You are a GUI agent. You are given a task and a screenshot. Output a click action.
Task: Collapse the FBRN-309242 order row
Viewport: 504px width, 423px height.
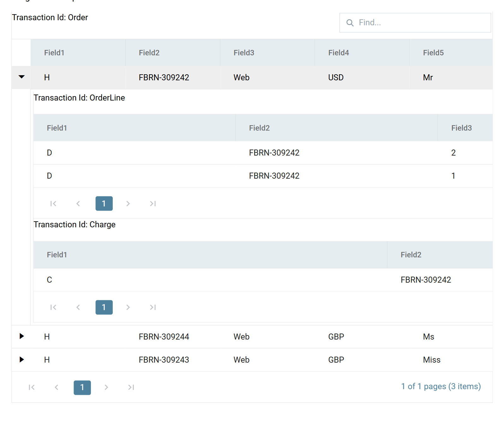click(x=21, y=77)
